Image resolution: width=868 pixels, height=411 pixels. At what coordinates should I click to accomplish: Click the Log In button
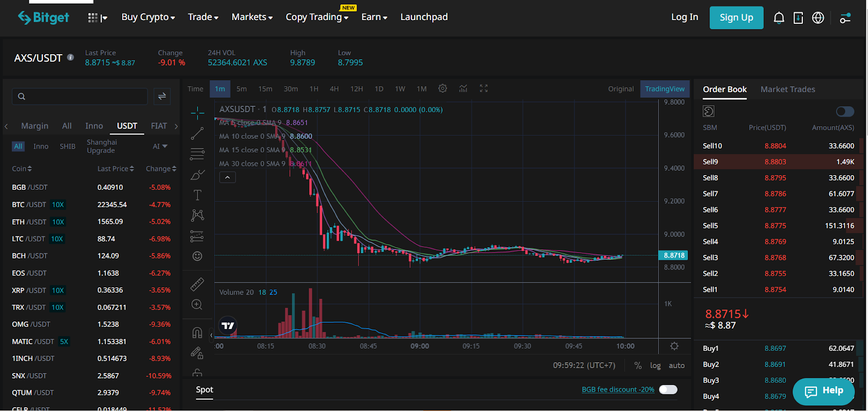tap(685, 17)
